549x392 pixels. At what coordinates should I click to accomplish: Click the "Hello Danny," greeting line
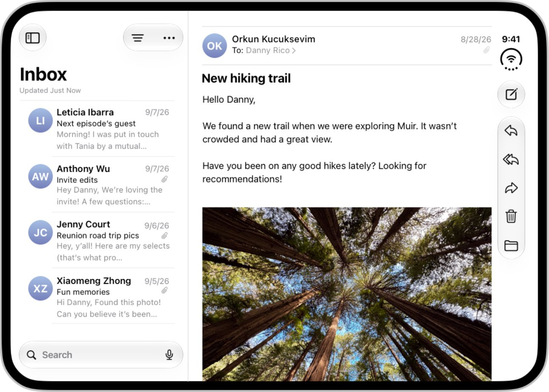point(229,100)
